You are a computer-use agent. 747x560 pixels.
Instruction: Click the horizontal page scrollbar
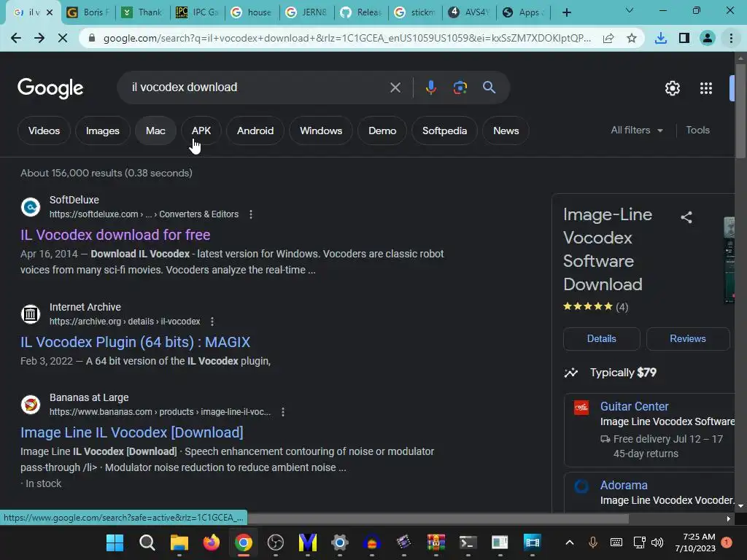[x=438, y=518]
